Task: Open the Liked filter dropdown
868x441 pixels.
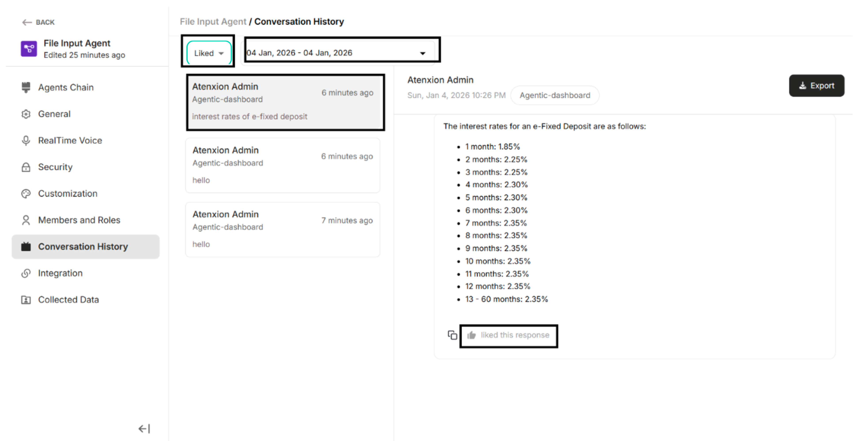Action: point(209,53)
